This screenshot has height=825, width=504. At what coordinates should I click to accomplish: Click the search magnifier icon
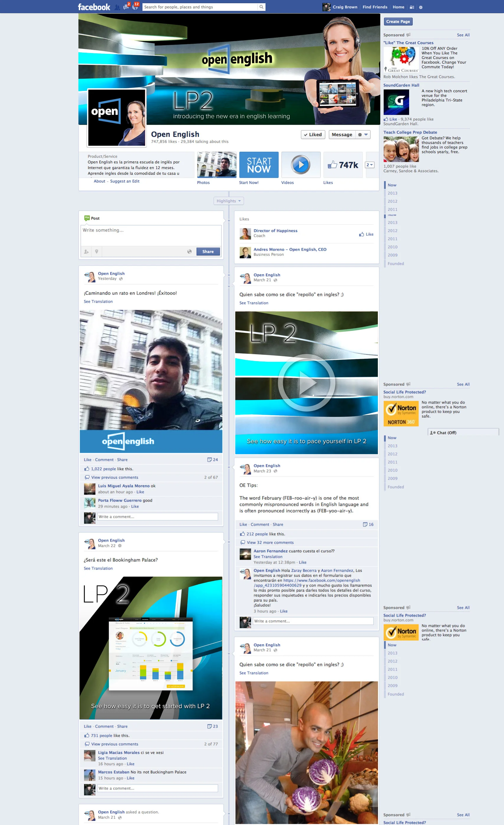click(261, 7)
